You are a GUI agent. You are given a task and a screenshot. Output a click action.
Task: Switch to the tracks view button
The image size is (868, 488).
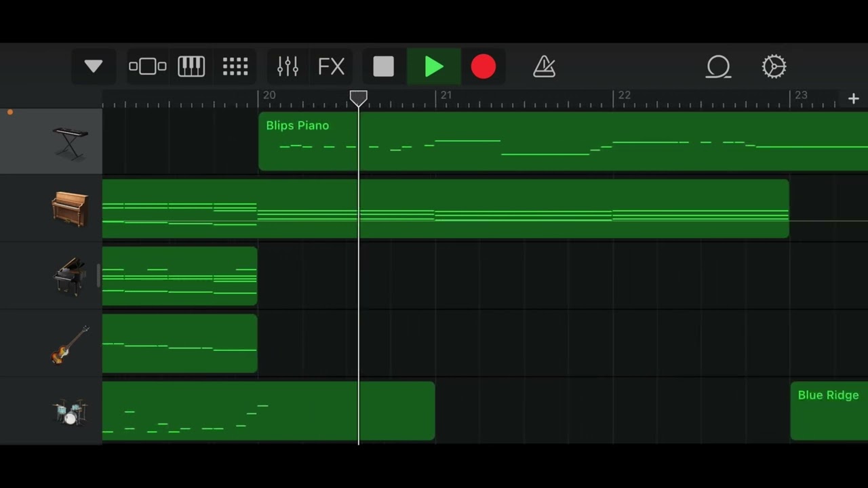(x=147, y=66)
